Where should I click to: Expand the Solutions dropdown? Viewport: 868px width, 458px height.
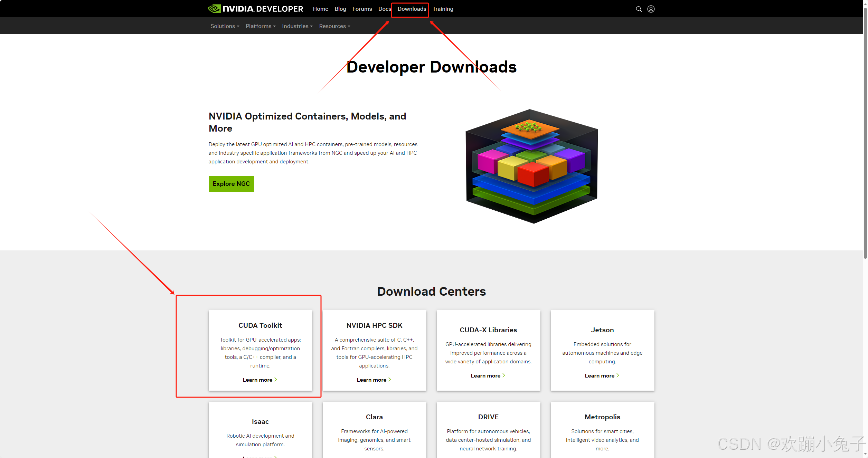click(x=225, y=26)
